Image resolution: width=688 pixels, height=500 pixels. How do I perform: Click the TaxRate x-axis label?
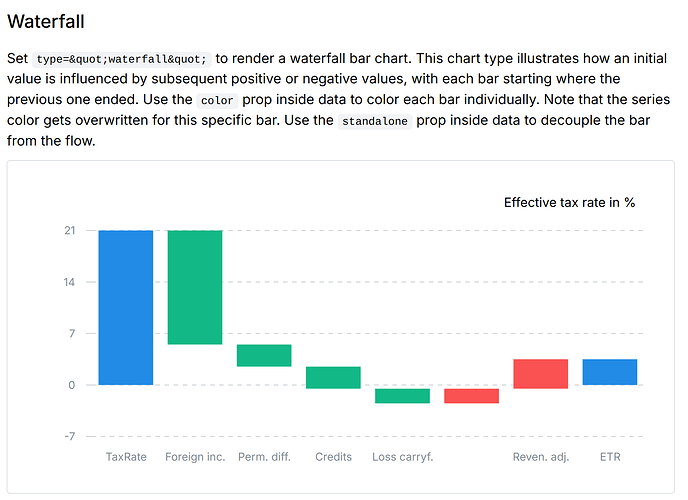pos(126,457)
